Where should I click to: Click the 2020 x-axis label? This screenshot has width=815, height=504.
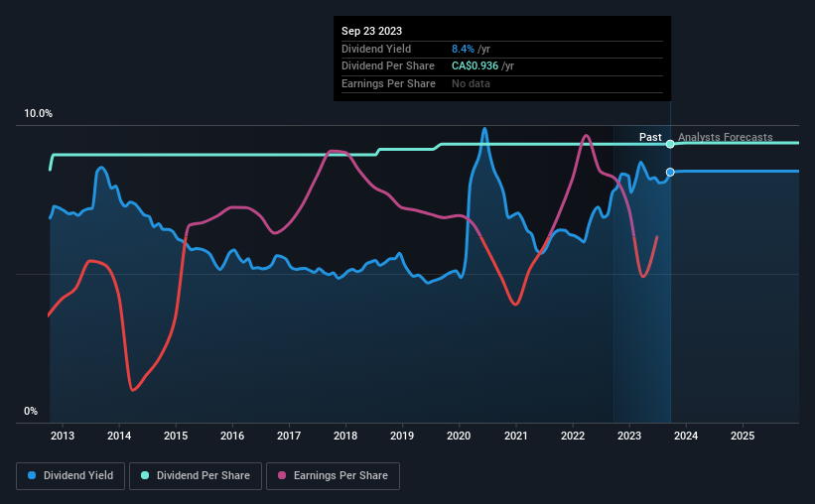tap(459, 436)
